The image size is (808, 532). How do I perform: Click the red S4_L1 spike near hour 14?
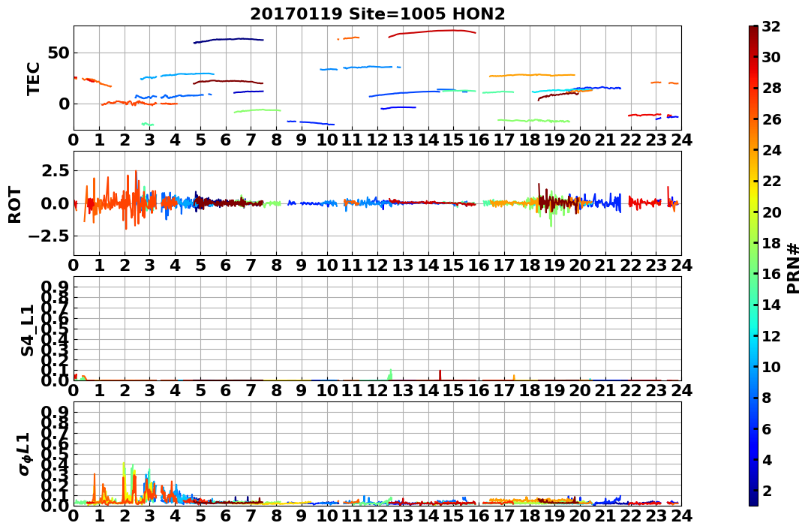(x=440, y=374)
